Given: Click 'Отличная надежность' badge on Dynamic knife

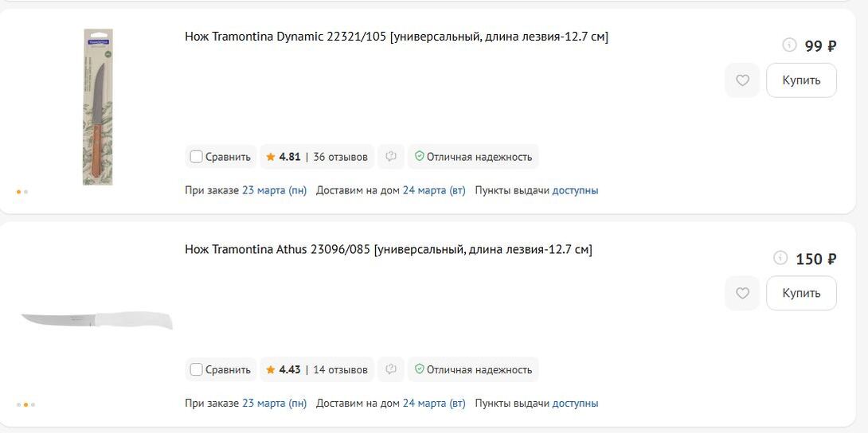Looking at the screenshot, I should (x=473, y=157).
